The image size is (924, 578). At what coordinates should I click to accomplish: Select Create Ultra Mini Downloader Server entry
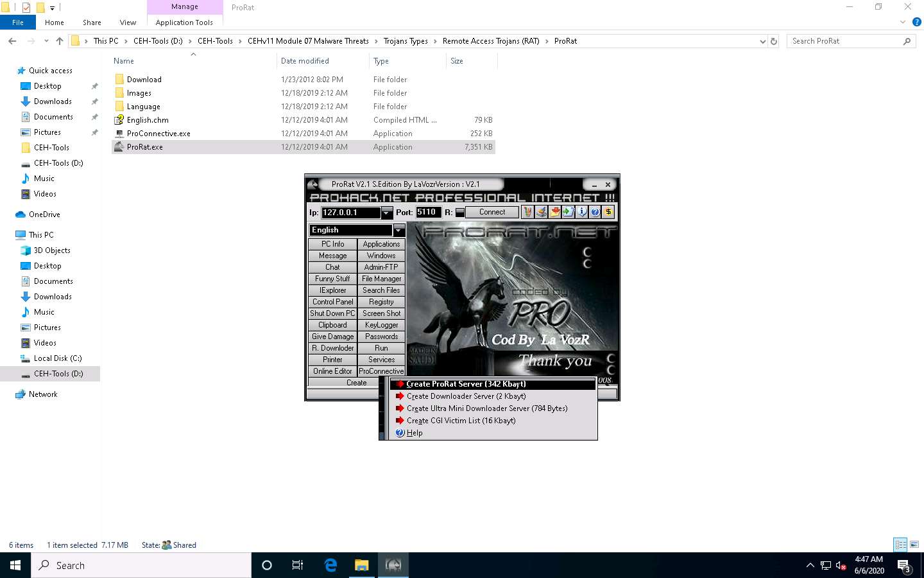(493, 408)
